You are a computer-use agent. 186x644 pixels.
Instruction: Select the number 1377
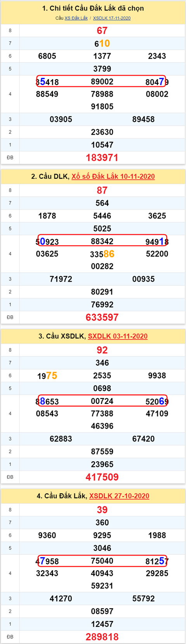(x=102, y=56)
